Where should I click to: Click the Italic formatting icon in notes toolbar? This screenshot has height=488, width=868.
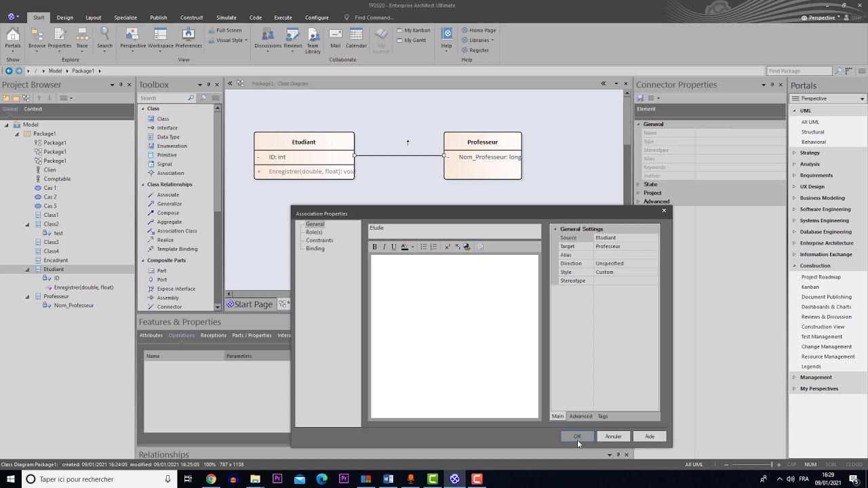pos(384,247)
